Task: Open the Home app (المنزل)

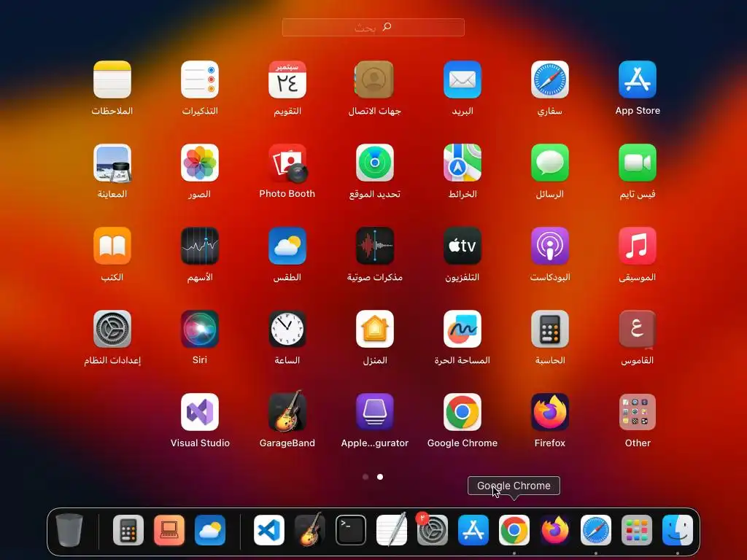Action: click(374, 329)
